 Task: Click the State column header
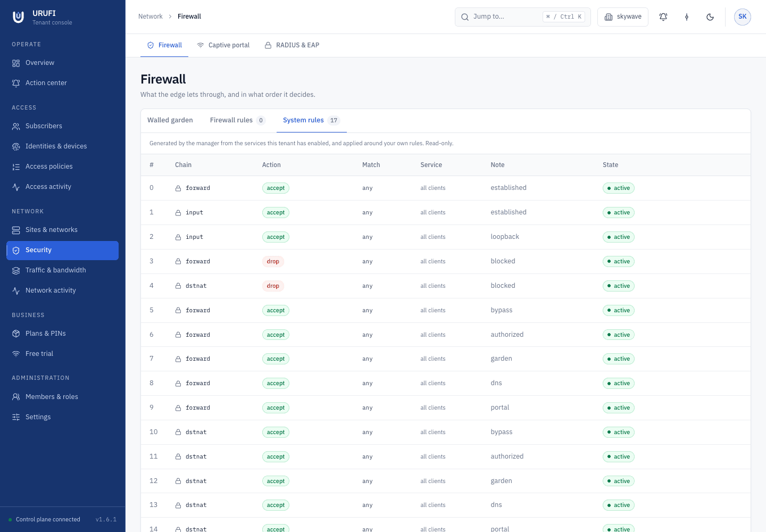(x=610, y=165)
